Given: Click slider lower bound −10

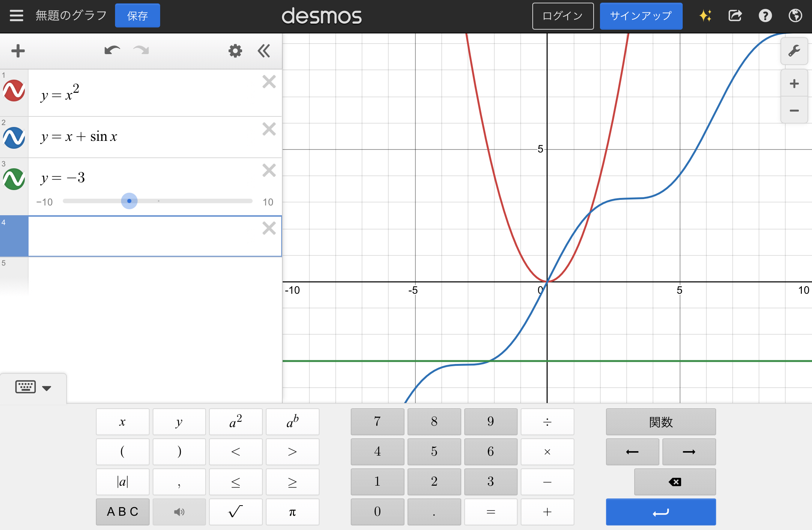Looking at the screenshot, I should tap(44, 202).
